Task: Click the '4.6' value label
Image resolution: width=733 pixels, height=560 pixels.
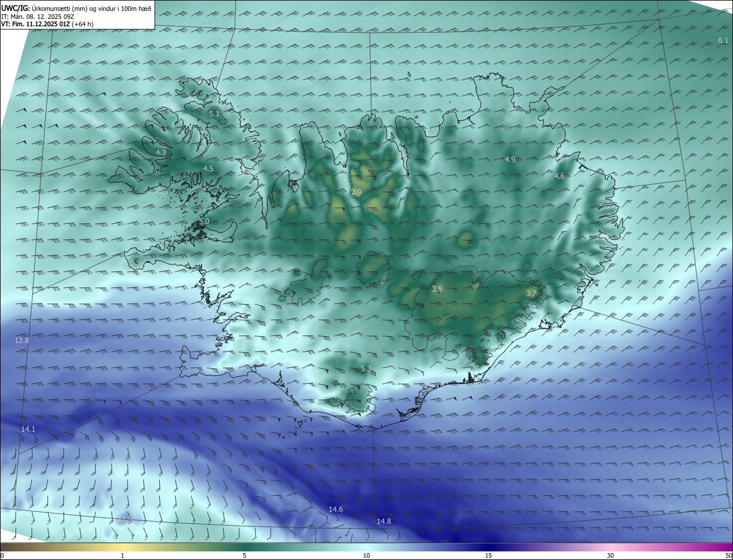Action: 559,176
